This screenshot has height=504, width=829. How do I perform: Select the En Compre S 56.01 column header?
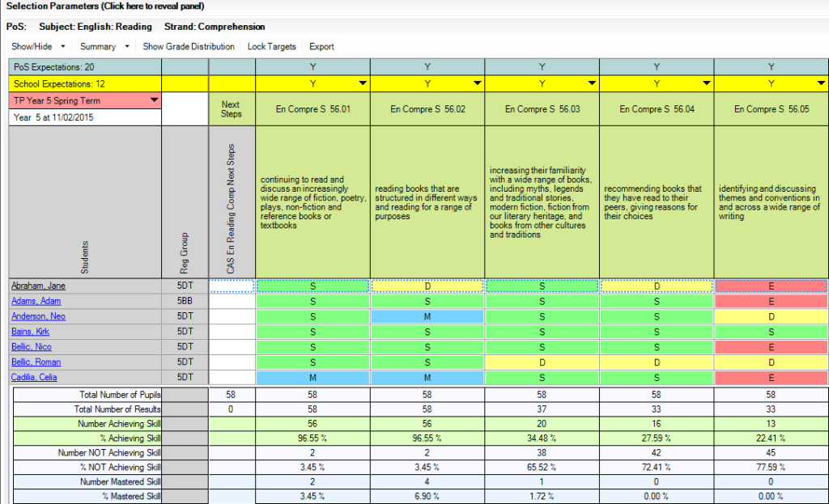(313, 109)
